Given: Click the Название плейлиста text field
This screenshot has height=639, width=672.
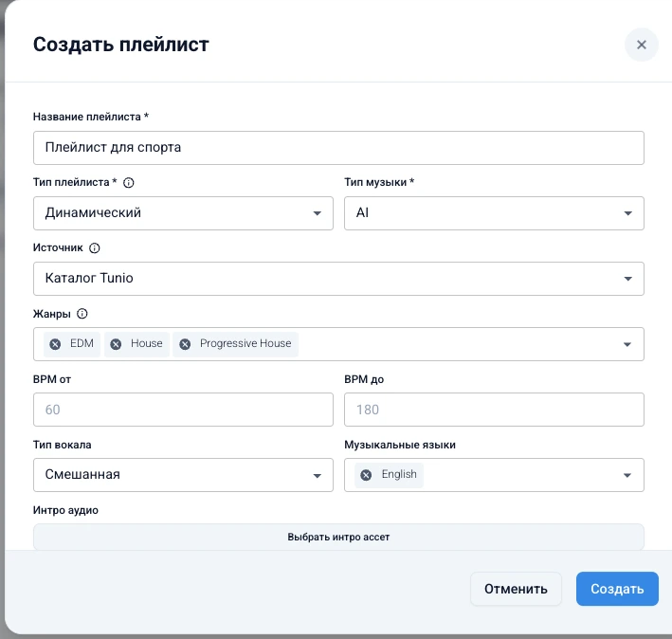Looking at the screenshot, I should [338, 148].
